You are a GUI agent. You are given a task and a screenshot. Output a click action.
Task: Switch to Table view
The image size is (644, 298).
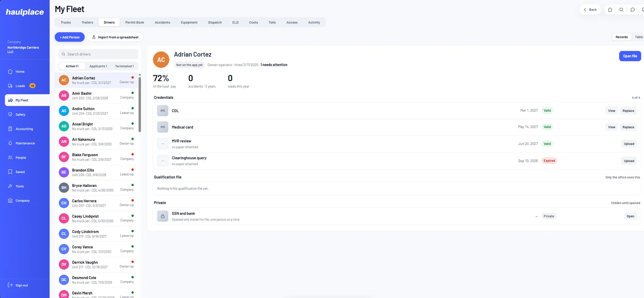639,37
